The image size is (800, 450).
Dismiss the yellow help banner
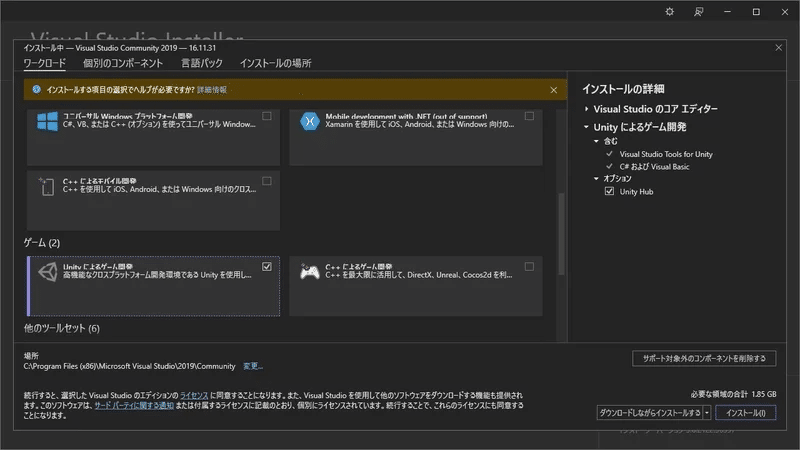coord(554,90)
